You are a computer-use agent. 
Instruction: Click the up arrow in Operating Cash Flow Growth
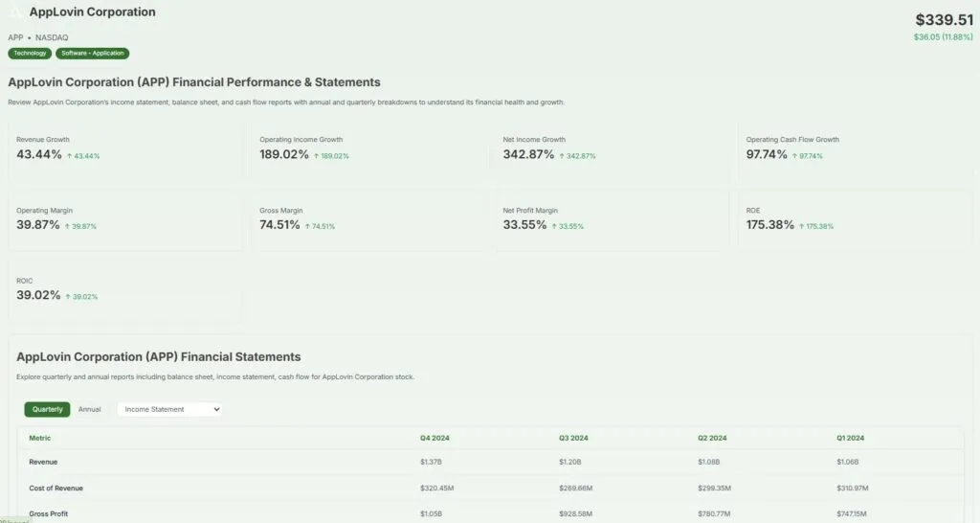pyautogui.click(x=792, y=155)
